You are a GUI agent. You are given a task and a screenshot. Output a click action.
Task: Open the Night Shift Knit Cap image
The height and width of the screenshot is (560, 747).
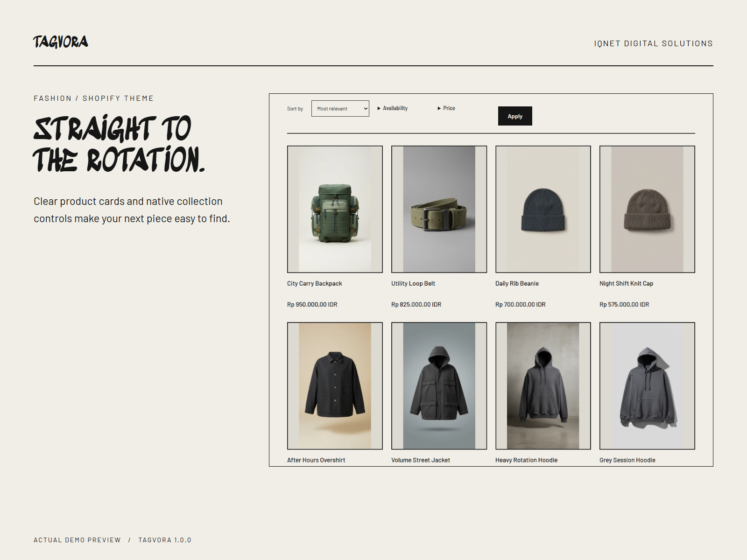[x=647, y=209]
